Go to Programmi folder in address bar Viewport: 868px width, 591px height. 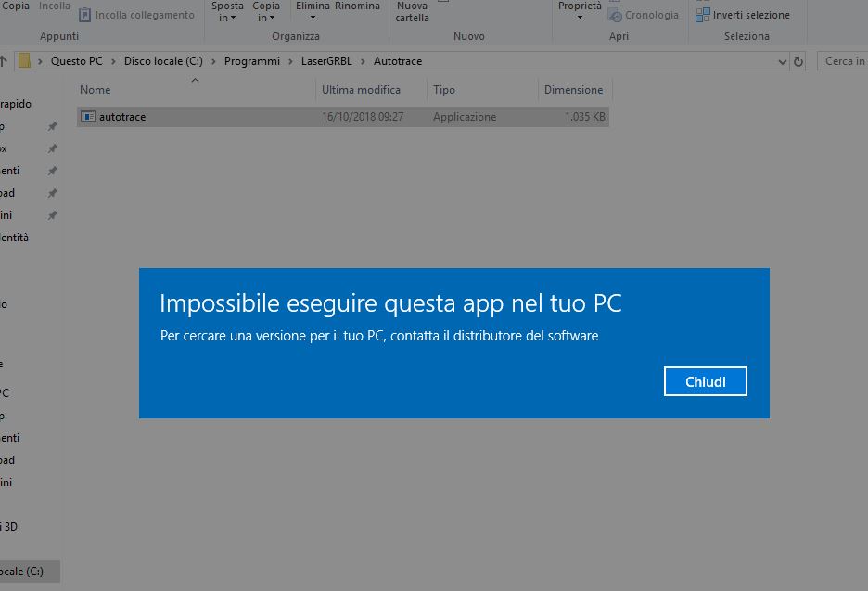click(252, 61)
